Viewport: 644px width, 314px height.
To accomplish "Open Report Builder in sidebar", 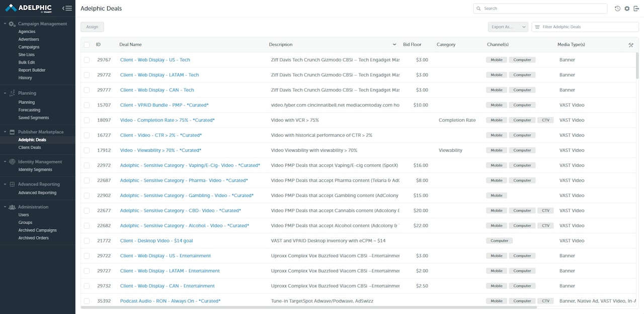I will coord(32,70).
